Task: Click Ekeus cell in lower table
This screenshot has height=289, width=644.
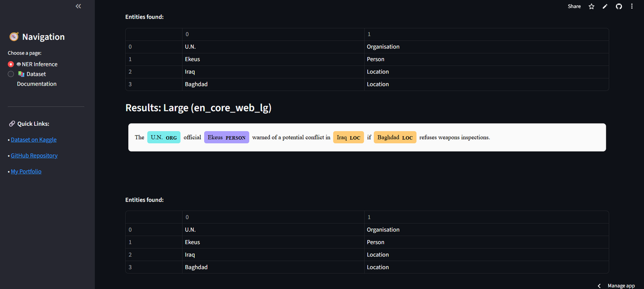Action: pyautogui.click(x=273, y=242)
